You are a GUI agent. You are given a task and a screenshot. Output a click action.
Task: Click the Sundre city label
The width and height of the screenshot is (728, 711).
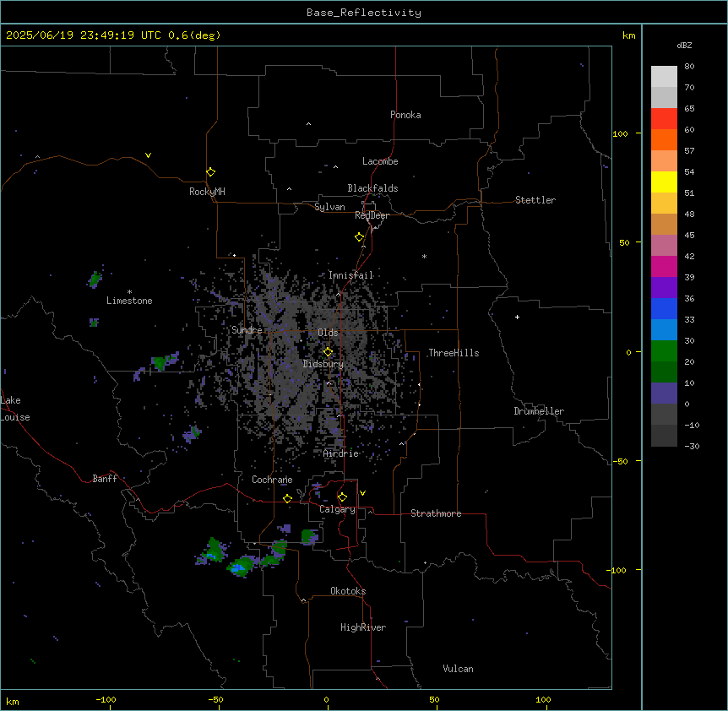click(247, 330)
